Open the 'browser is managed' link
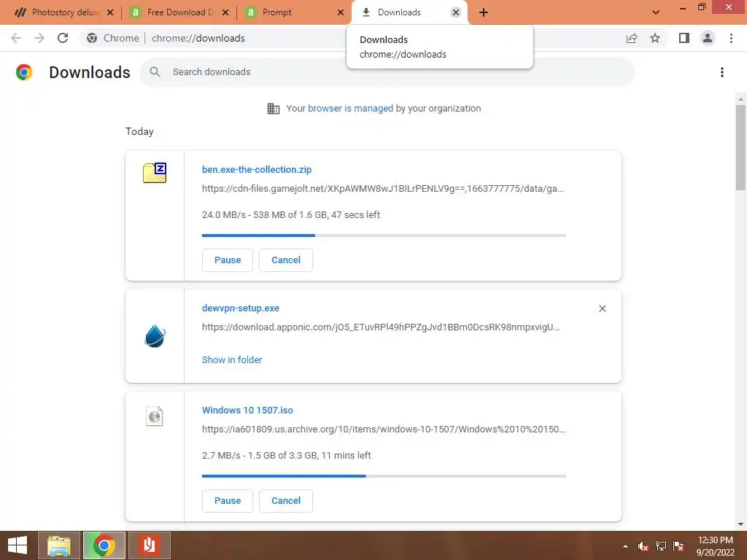The height and width of the screenshot is (560, 747). click(x=350, y=108)
